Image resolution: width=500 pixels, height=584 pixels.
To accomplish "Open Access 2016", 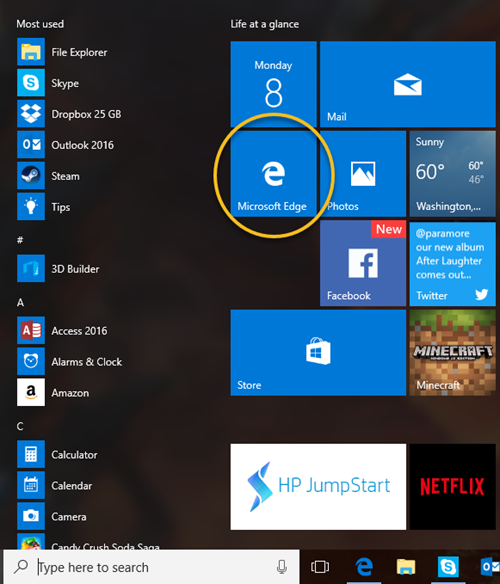I will pyautogui.click(x=62, y=330).
